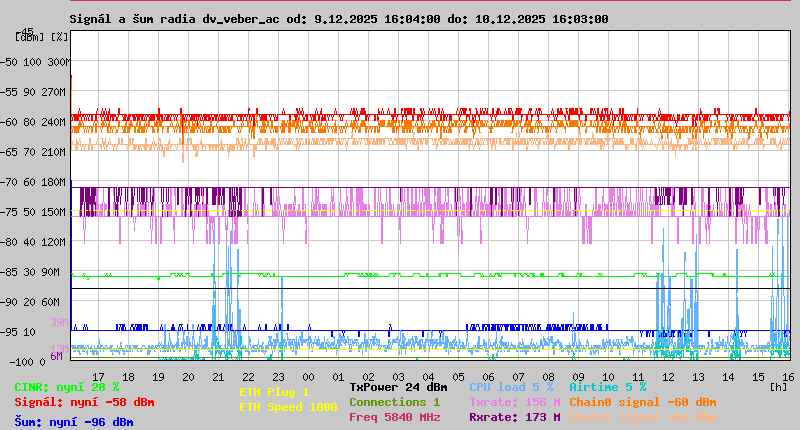
Task: Select the TxPower 24 dBm label
Action: pos(398,387)
